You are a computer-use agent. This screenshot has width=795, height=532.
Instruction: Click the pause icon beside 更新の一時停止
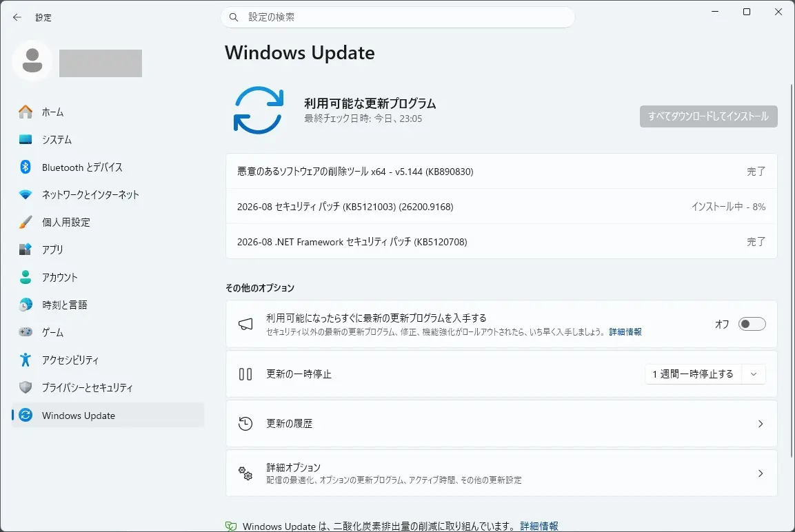(245, 374)
